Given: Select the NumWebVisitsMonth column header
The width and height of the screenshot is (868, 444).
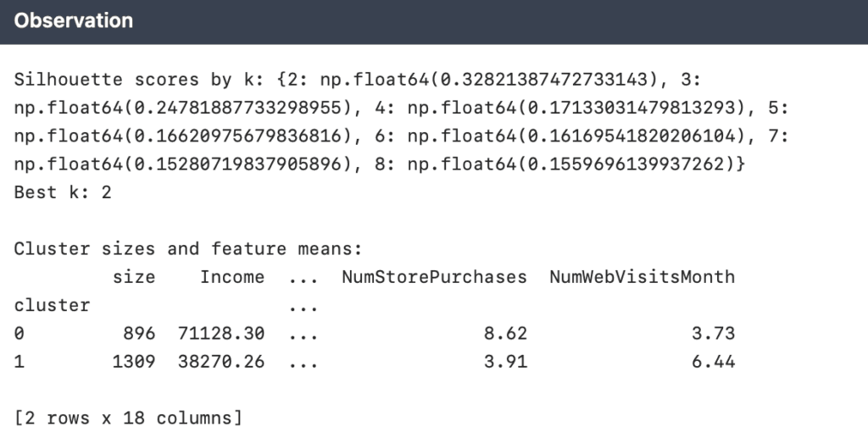Looking at the screenshot, I should point(641,277).
